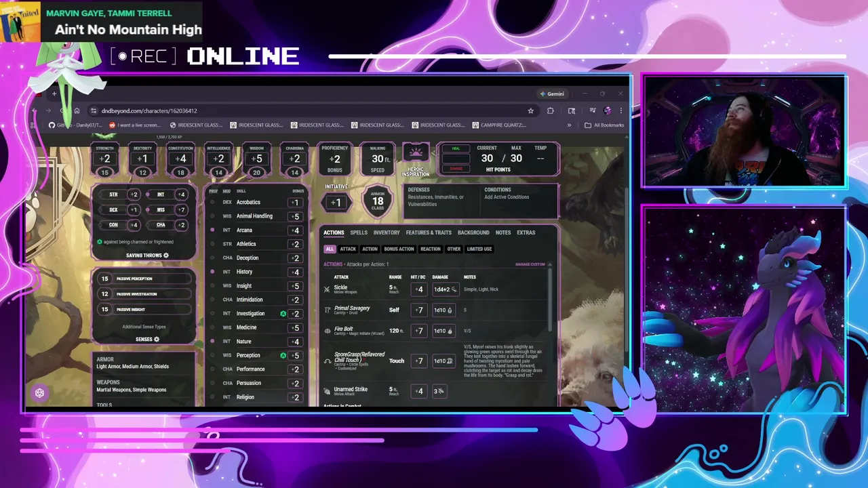Open the All Bookmarks folder
The width and height of the screenshot is (868, 488).
[604, 125]
